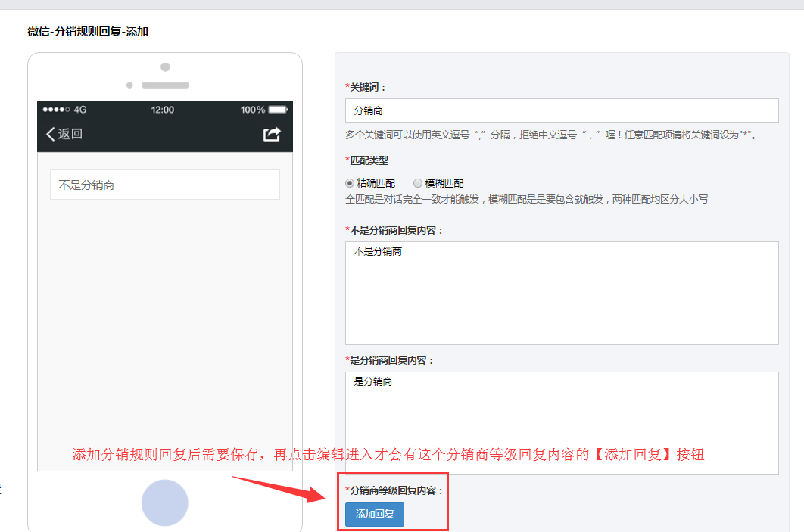Select the 模糊匹配 radio button
Screen dimensions: 804x532
[x=418, y=183]
